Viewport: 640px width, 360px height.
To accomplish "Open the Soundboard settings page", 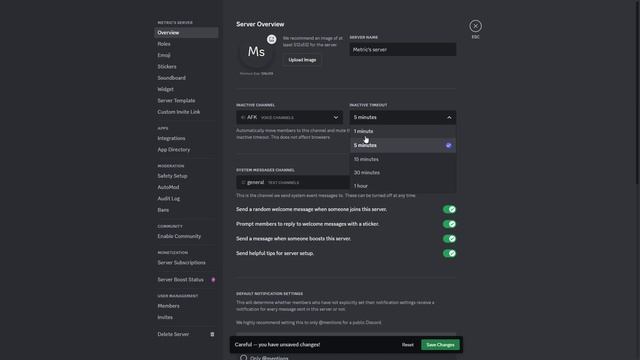I will tap(186, 78).
